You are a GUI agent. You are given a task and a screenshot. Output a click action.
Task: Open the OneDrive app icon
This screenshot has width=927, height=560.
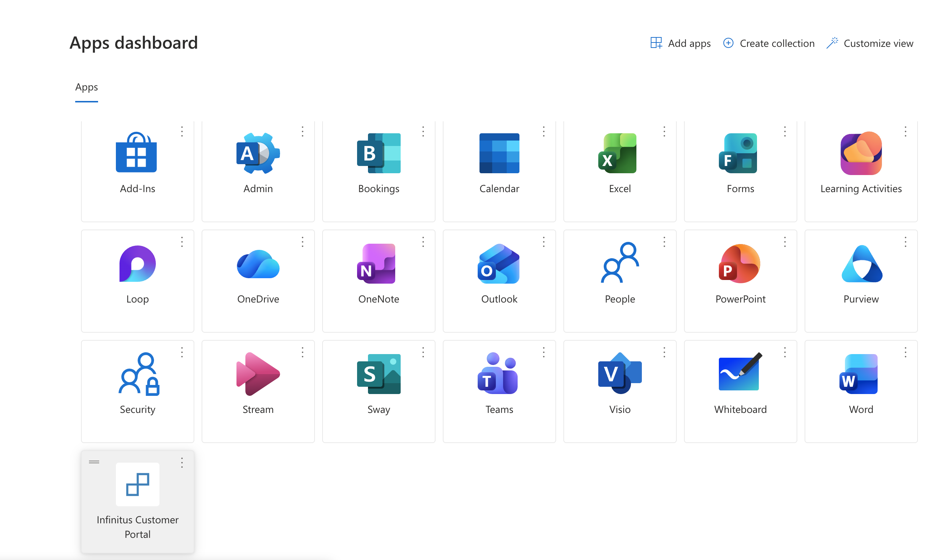258,264
